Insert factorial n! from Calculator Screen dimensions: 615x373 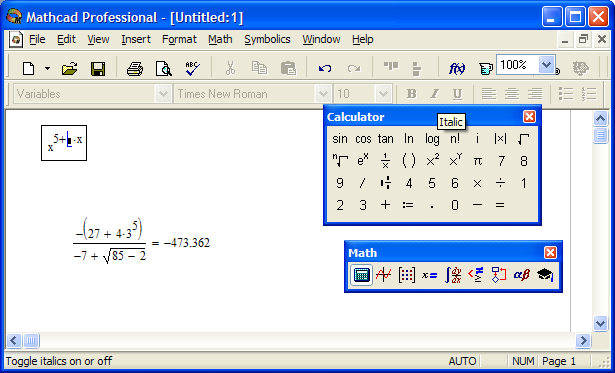[455, 139]
